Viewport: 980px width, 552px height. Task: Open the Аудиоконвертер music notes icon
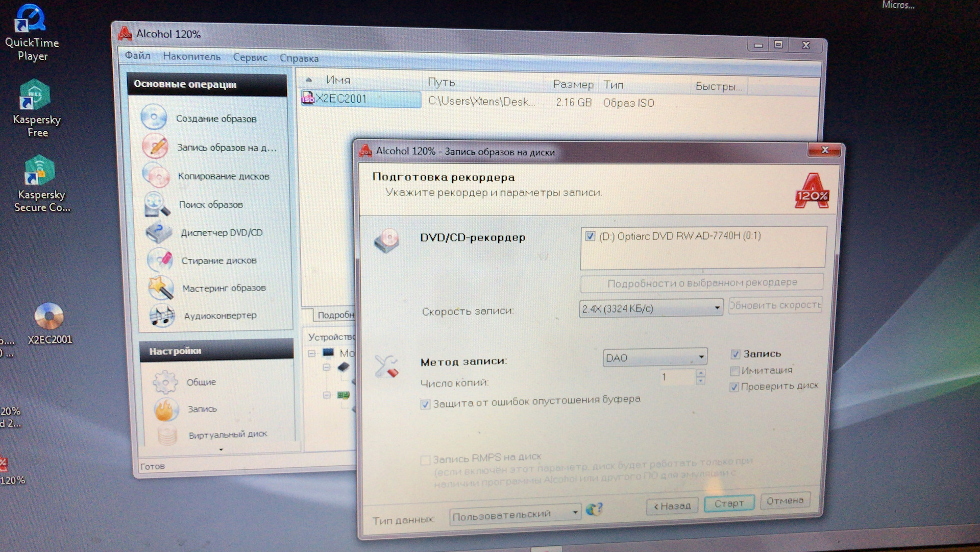(x=162, y=315)
